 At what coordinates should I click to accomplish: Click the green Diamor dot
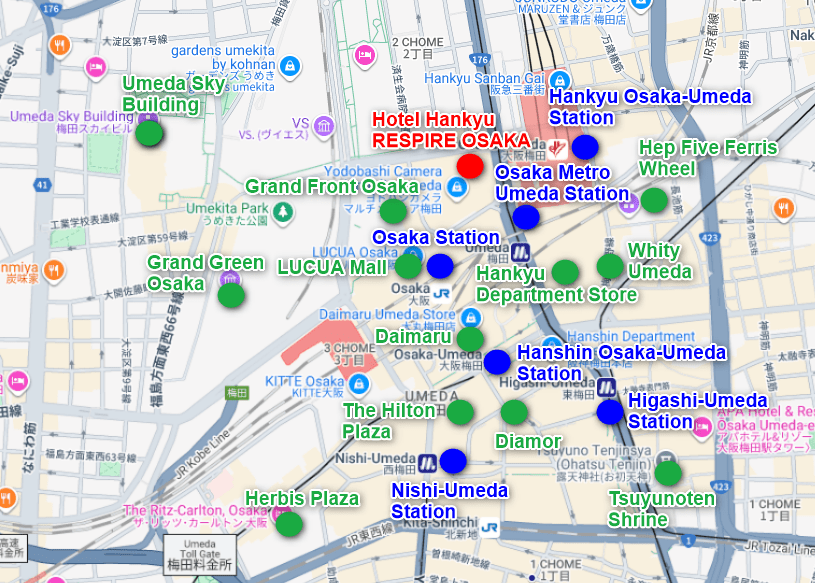click(x=514, y=413)
